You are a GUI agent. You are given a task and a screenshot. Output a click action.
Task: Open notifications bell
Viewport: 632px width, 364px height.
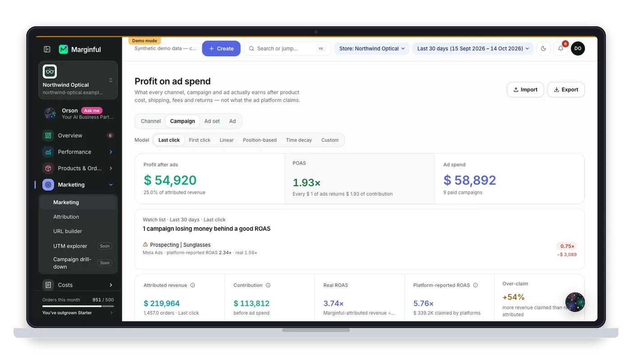coord(561,49)
